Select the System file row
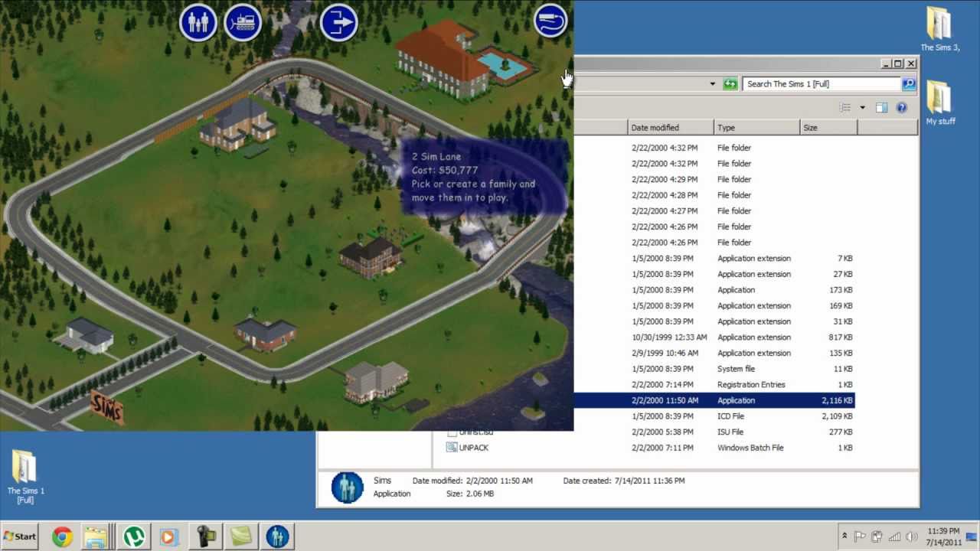 714,369
